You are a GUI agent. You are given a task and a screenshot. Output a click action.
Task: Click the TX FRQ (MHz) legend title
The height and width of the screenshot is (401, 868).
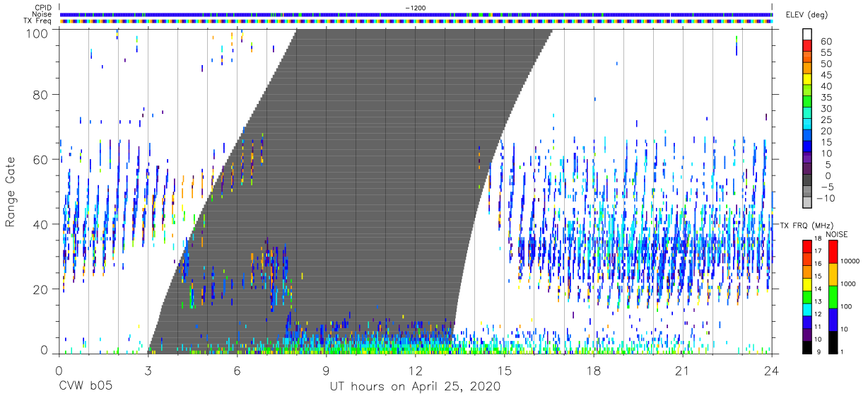click(x=807, y=225)
